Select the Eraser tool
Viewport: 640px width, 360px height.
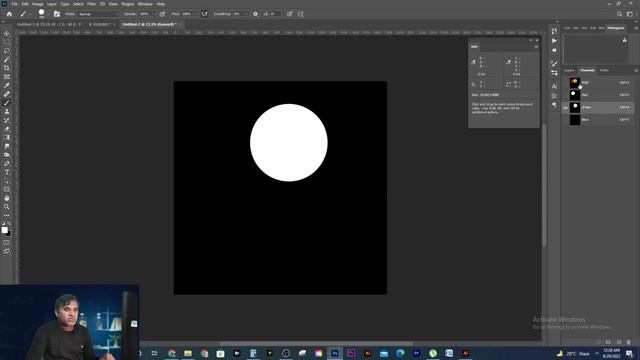point(7,129)
